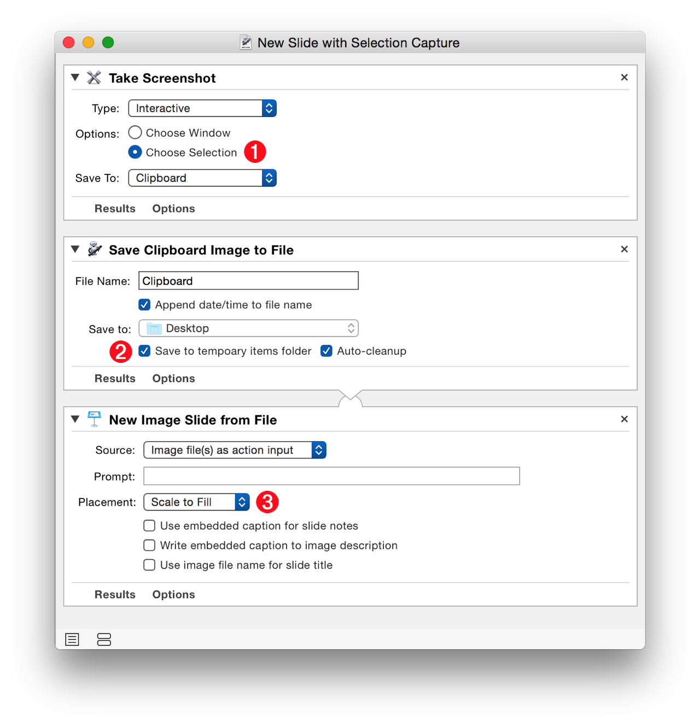Open the Source dropdown for image files
Viewport: 700px width, 728px height.
pyautogui.click(x=235, y=450)
